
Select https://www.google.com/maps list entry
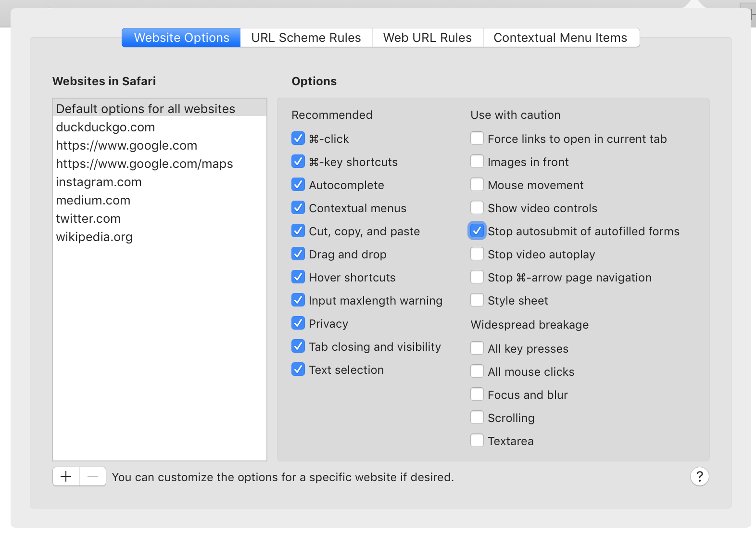144,164
